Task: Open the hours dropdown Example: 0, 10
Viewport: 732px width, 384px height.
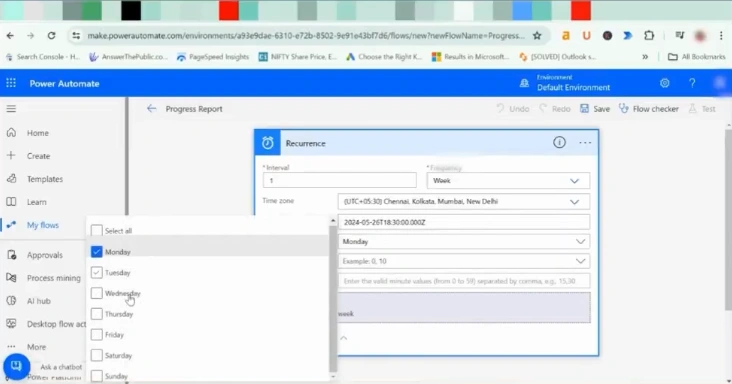Action: [x=464, y=261]
